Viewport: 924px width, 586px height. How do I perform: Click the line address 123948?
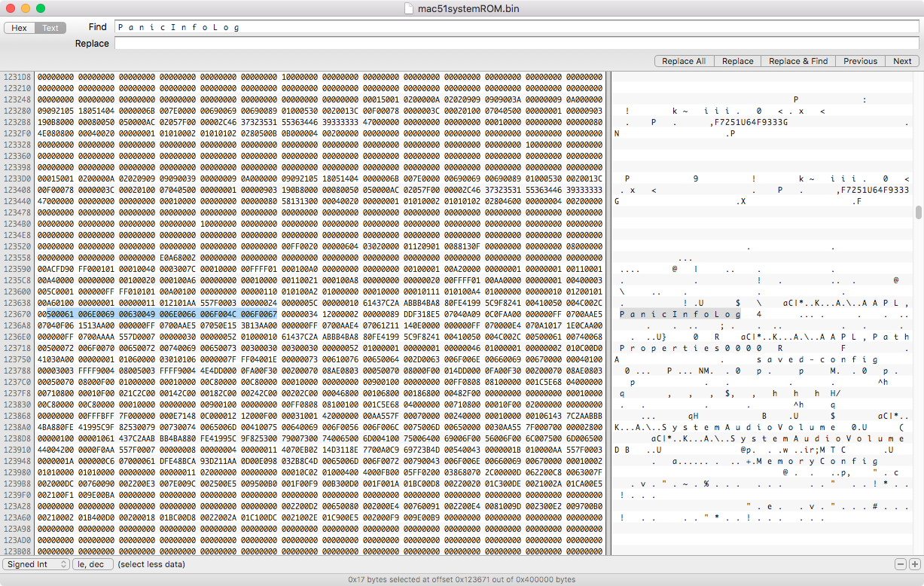[17, 461]
